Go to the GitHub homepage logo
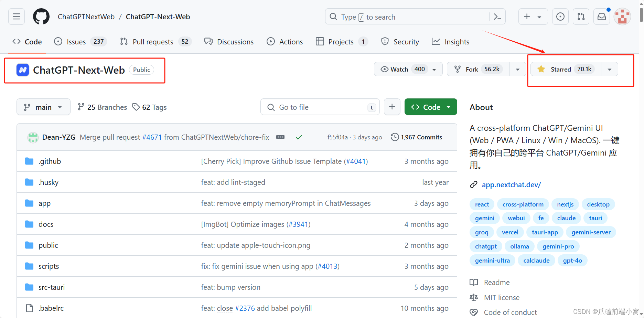This screenshot has height=318, width=644. point(41,17)
